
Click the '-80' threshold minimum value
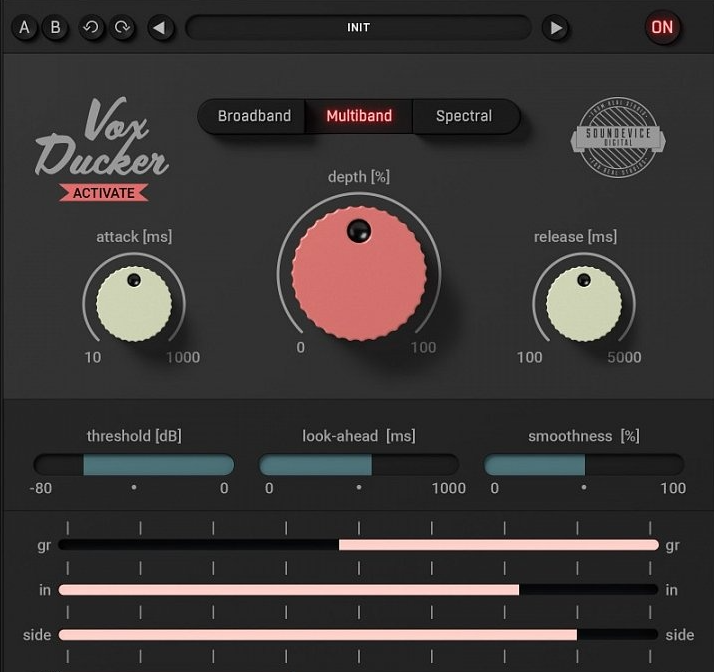pos(41,489)
